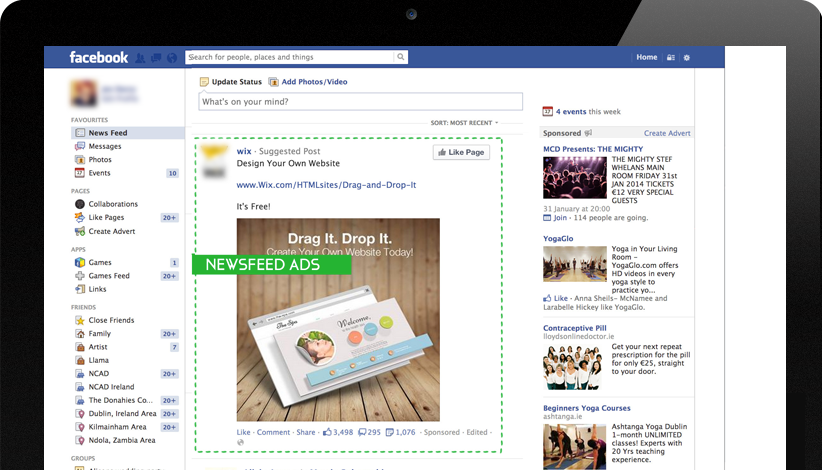This screenshot has height=470, width=822.
Task: Click 4 events calendar icon
Action: [547, 112]
